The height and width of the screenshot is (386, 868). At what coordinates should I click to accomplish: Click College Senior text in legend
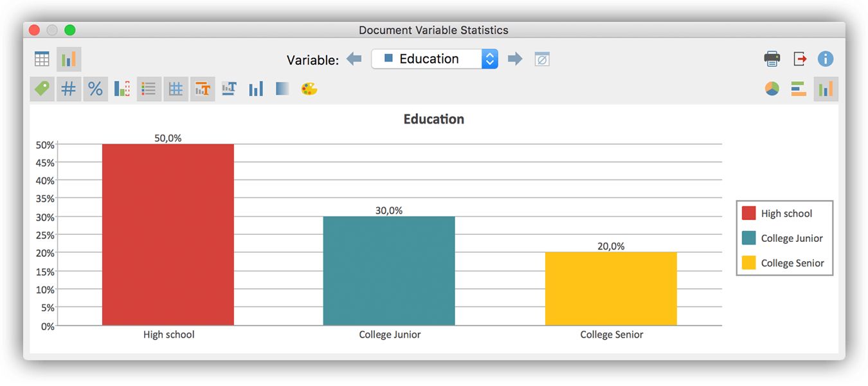click(x=793, y=262)
